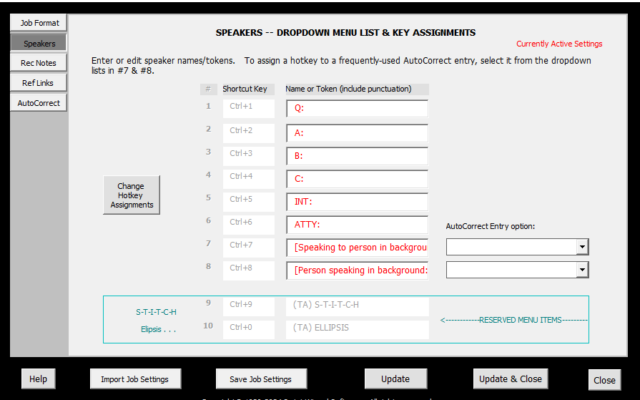
Task: Click the Ctrl+7 shortcut key box
Action: tap(249, 247)
